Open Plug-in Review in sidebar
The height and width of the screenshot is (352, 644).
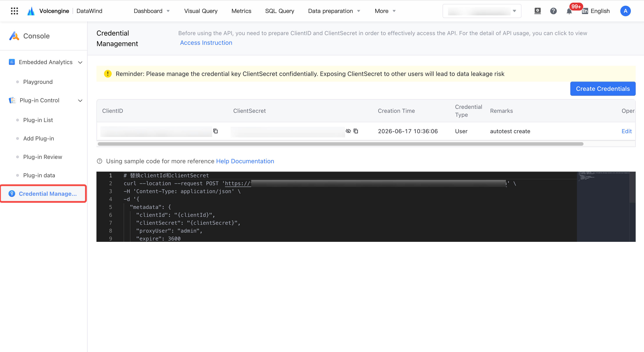click(x=43, y=157)
